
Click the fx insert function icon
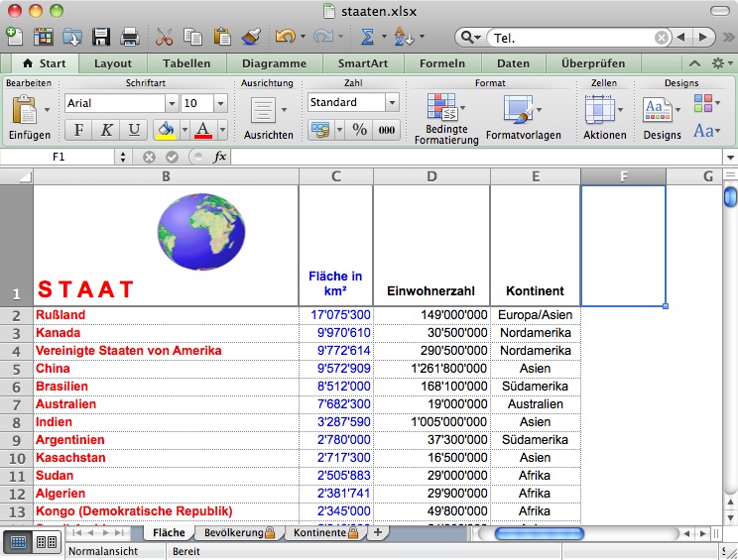click(x=219, y=157)
